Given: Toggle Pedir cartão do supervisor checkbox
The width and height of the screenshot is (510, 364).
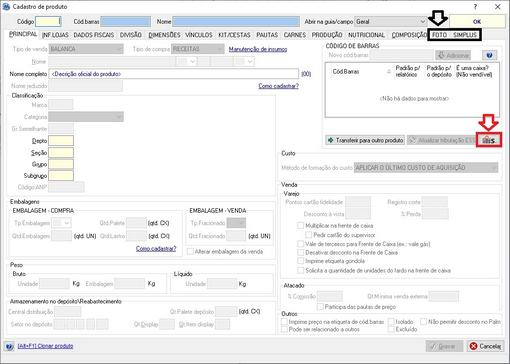Looking at the screenshot, I should 309,235.
